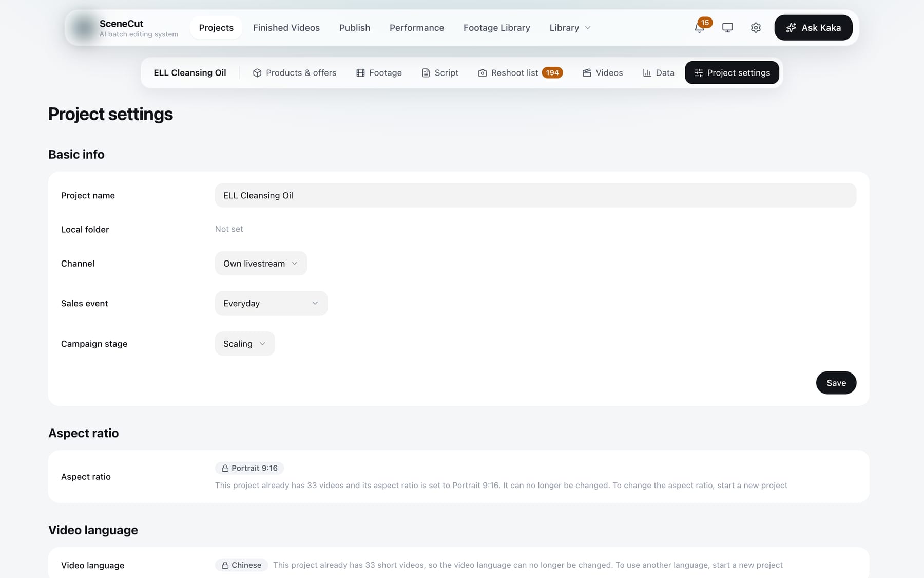
Task: Save the basic info settings
Action: [x=836, y=383]
